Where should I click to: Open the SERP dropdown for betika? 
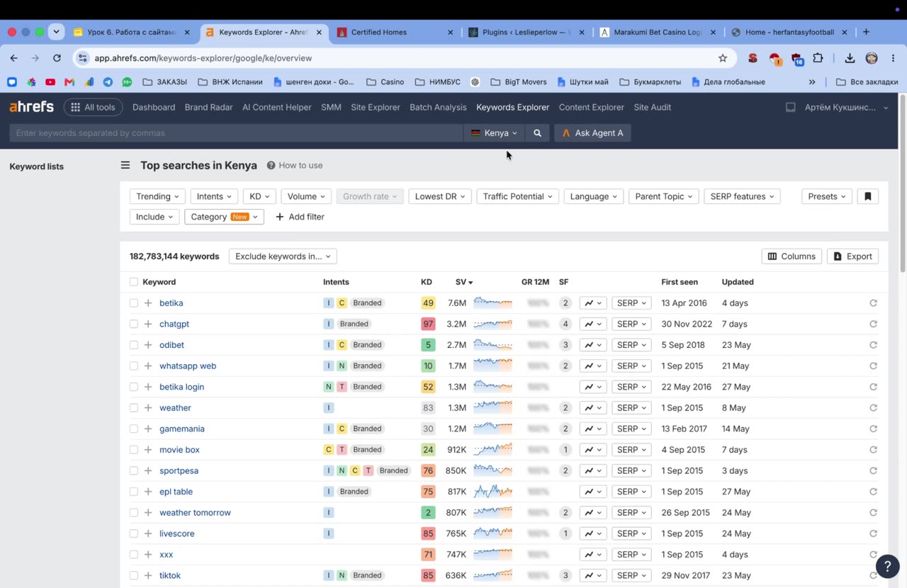coord(631,303)
